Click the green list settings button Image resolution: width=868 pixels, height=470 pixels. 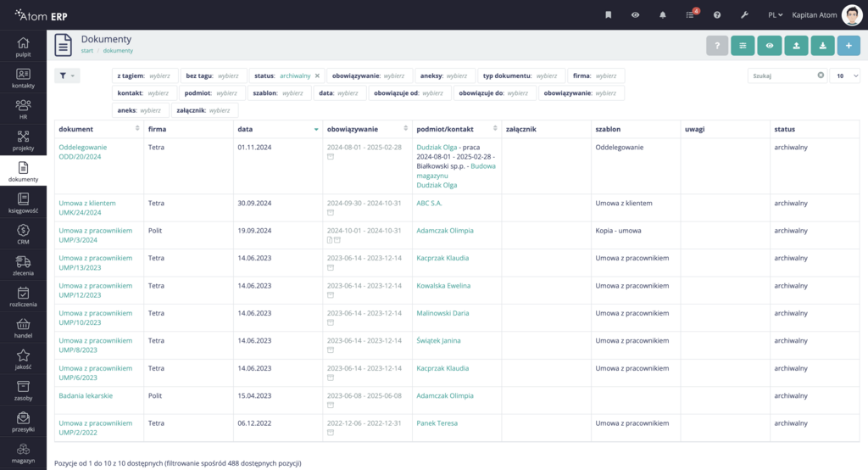743,46
